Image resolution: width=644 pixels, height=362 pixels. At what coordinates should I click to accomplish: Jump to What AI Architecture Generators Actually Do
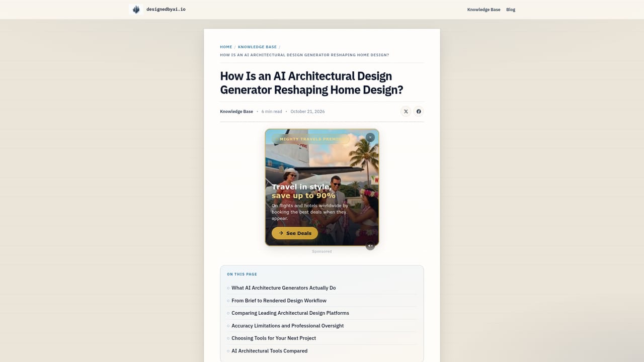[x=283, y=288]
